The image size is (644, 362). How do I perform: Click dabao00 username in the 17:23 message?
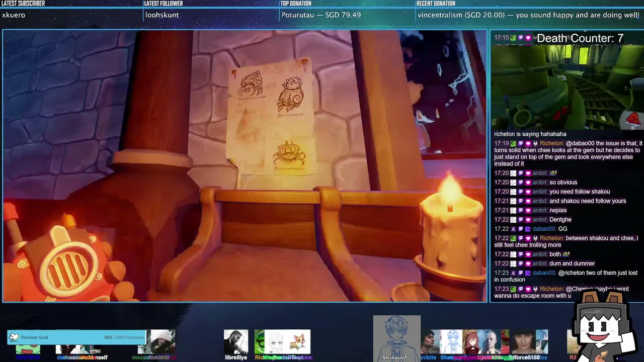544,273
